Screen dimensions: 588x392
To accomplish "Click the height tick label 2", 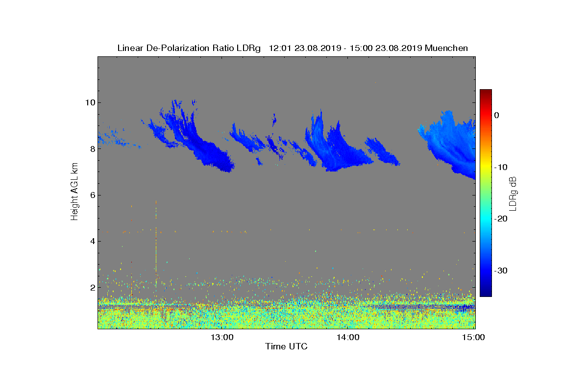I will pyautogui.click(x=92, y=287).
